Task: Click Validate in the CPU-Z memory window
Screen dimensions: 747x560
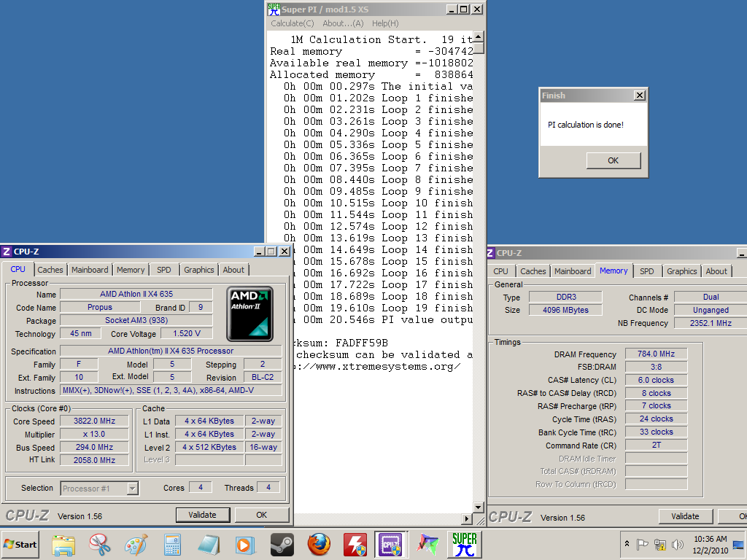Action: (685, 516)
